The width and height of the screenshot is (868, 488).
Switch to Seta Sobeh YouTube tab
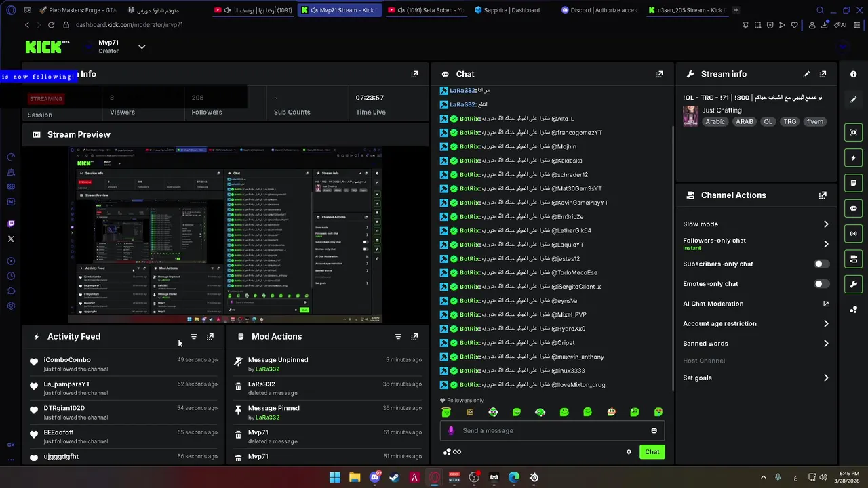pos(425,10)
